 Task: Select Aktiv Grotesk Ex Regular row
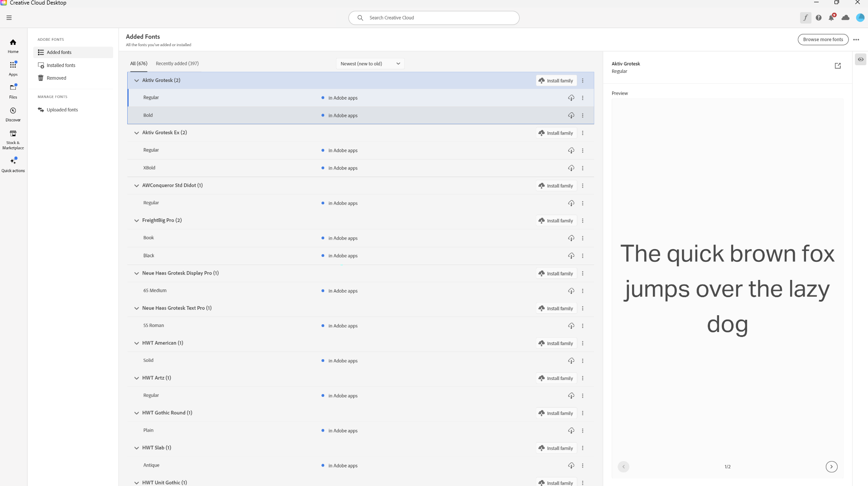point(360,150)
